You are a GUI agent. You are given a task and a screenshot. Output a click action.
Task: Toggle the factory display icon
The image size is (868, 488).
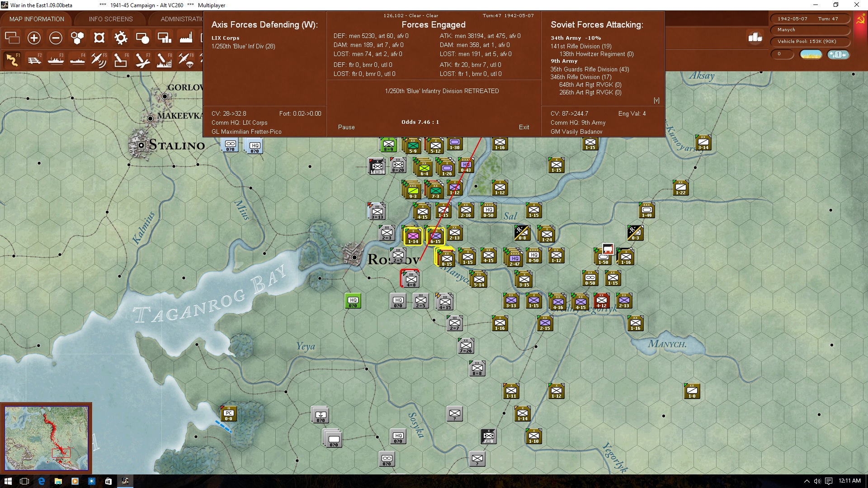pos(186,38)
